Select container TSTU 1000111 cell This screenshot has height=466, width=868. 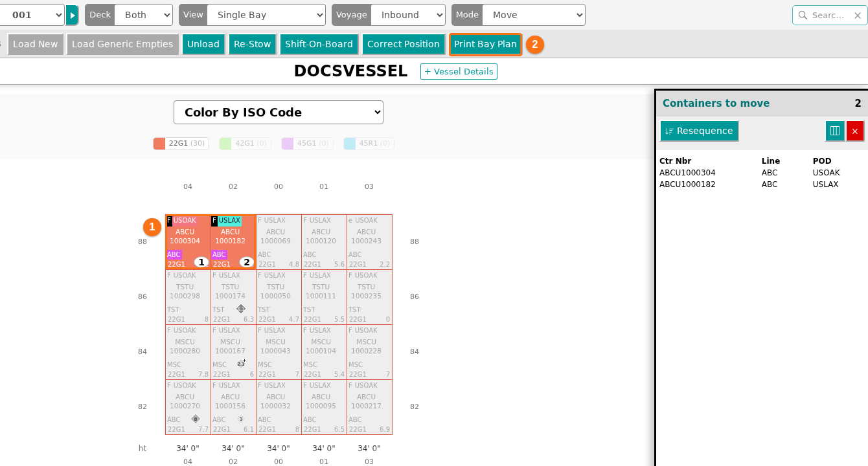click(x=324, y=297)
